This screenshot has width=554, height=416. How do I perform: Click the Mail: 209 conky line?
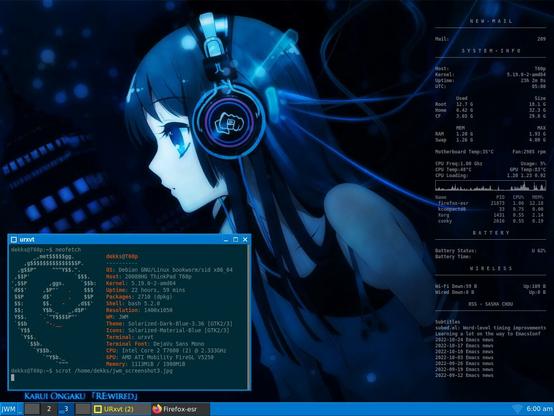(x=490, y=39)
